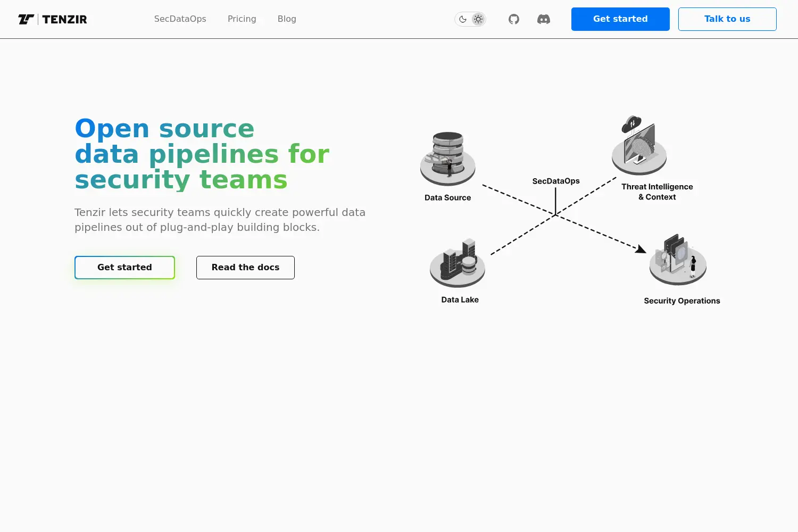Click the Data Source illustration icon
Image resolution: width=798 pixels, height=532 pixels.
448,159
